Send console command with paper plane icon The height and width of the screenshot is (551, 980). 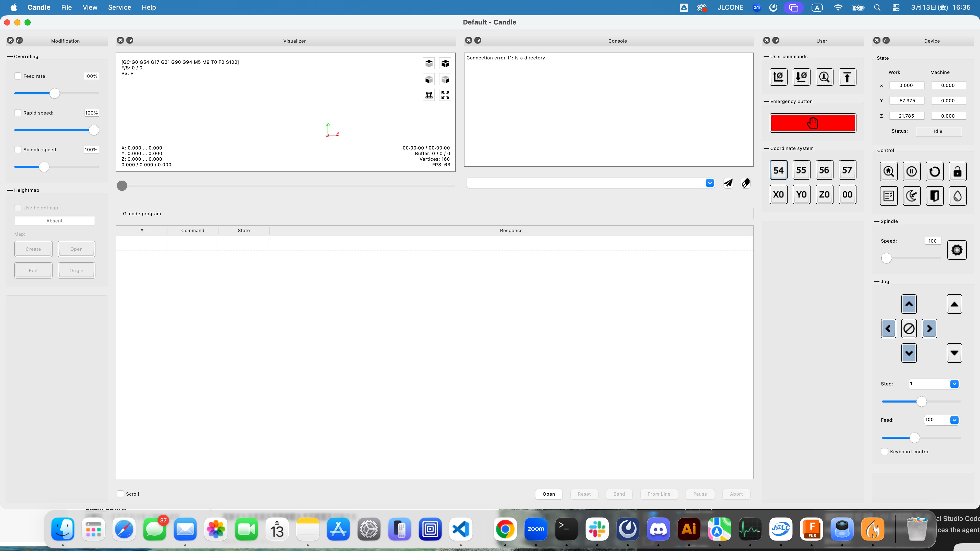click(x=728, y=183)
